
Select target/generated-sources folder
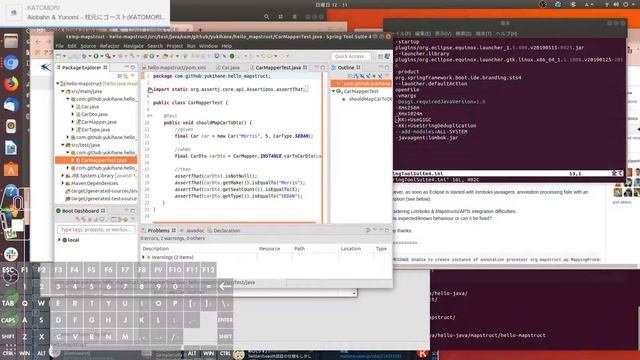(101, 191)
